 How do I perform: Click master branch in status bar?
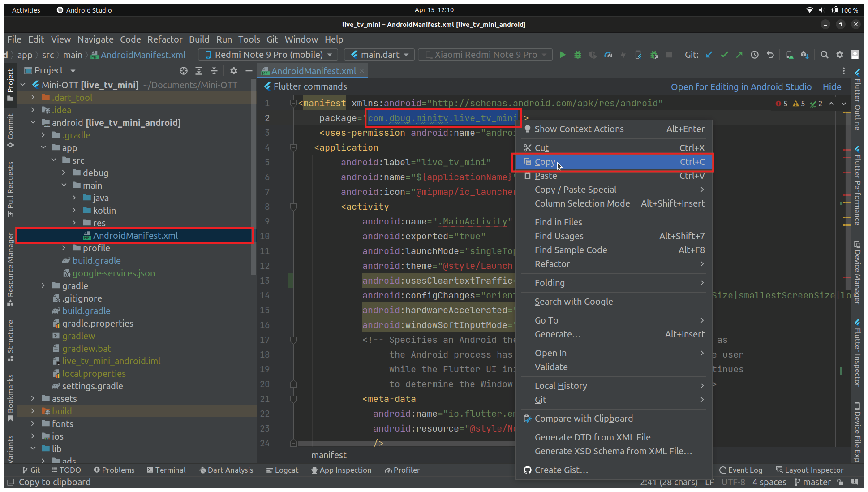click(x=812, y=482)
